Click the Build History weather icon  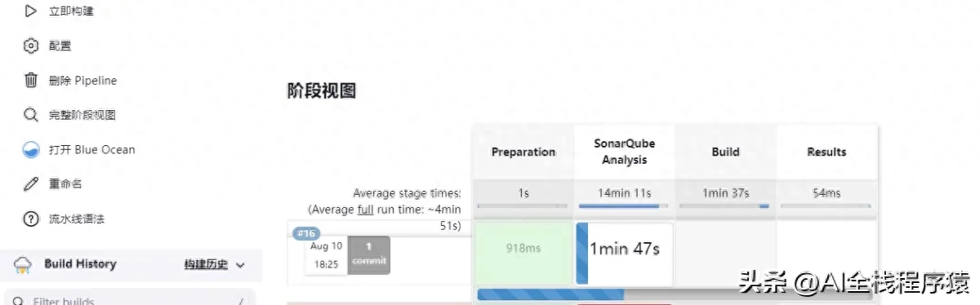23,264
